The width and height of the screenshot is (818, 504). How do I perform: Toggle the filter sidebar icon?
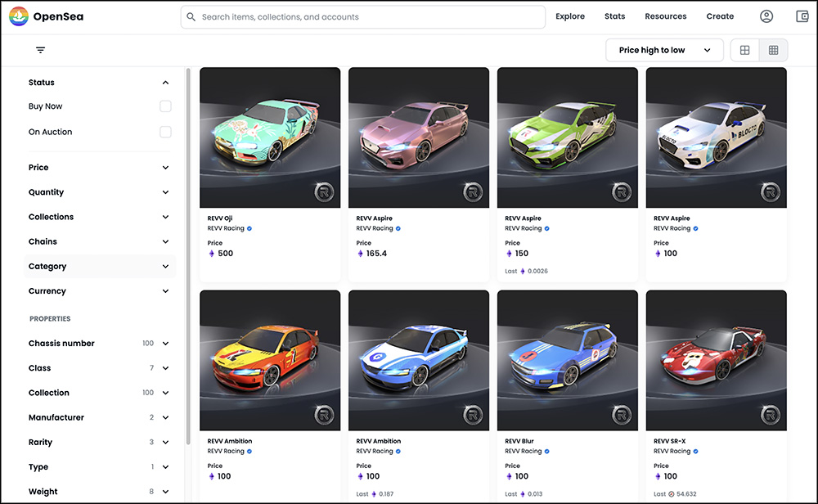click(40, 50)
